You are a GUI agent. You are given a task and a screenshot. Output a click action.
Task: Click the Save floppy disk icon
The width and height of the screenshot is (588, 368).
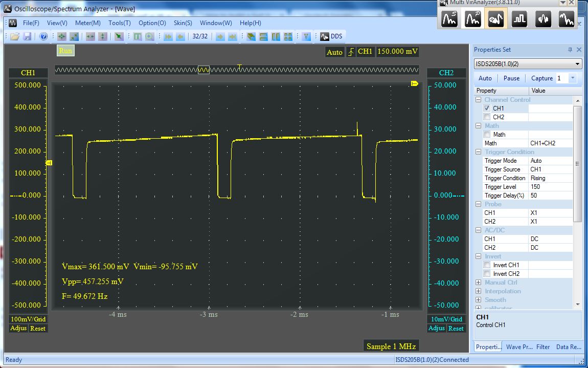click(28, 36)
